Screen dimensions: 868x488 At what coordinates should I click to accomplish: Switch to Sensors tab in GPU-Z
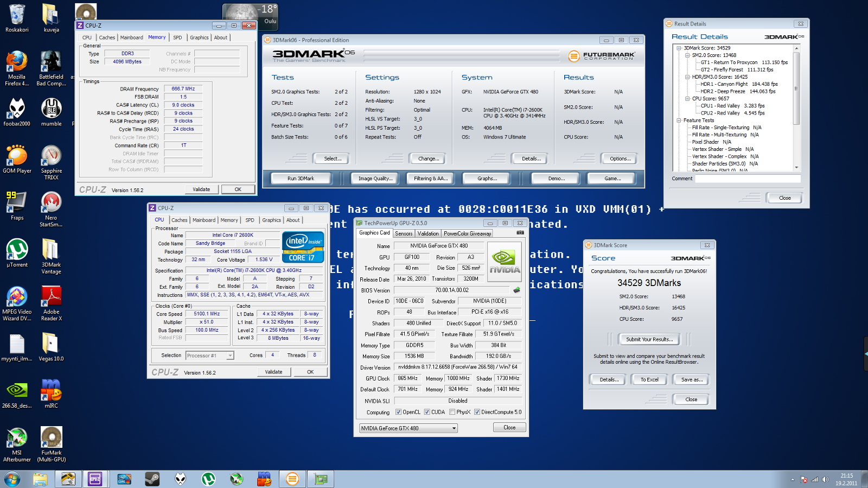click(404, 233)
